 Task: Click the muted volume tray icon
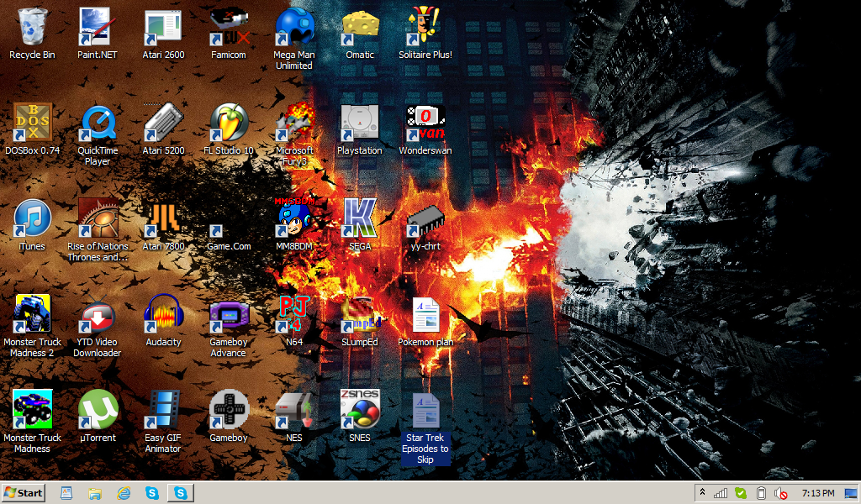(780, 493)
